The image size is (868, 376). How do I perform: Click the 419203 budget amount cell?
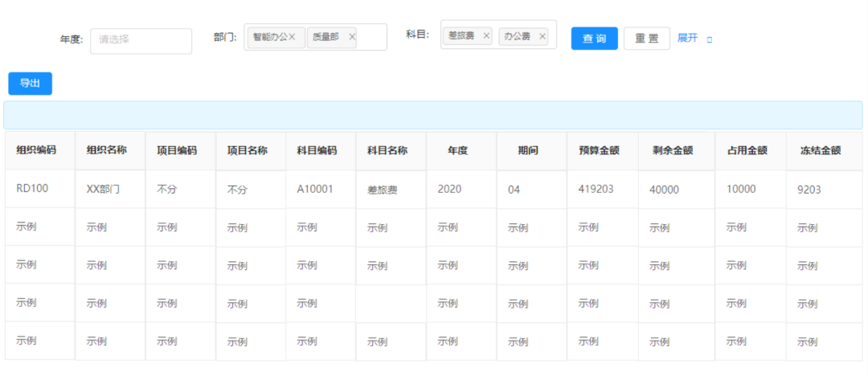click(x=596, y=189)
